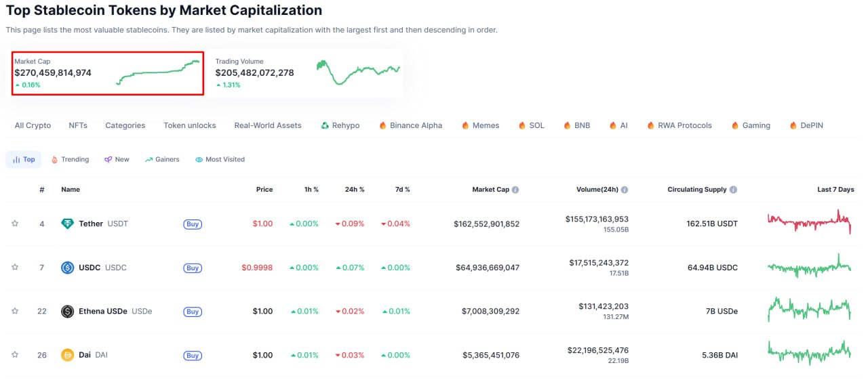868x380 pixels.
Task: Sort by the # rank column
Action: [x=42, y=190]
